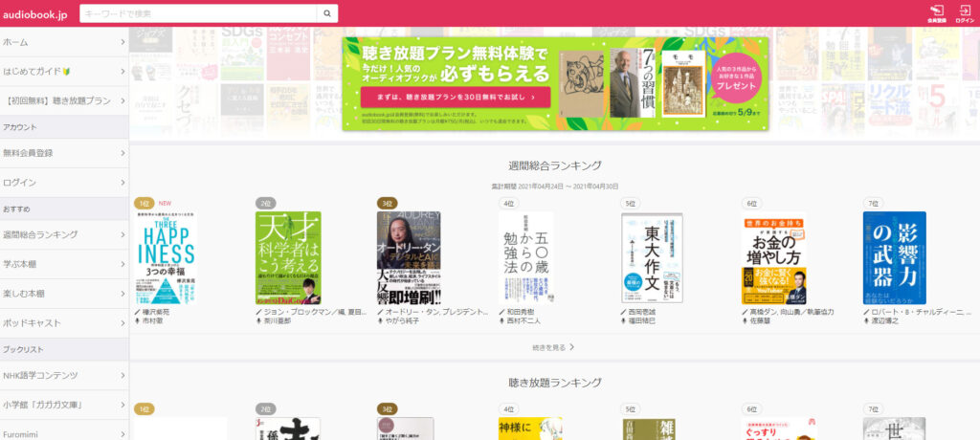
Task: Expand the NHK語学コンテンツ chevron
Action: pyautogui.click(x=122, y=376)
